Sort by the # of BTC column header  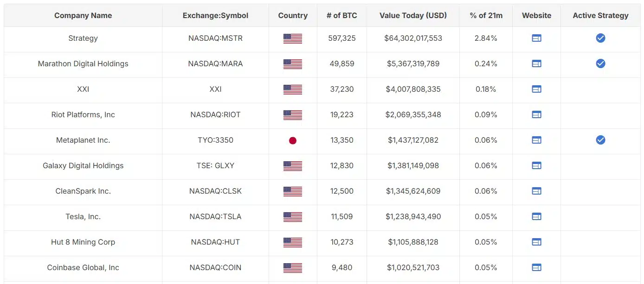(x=342, y=15)
